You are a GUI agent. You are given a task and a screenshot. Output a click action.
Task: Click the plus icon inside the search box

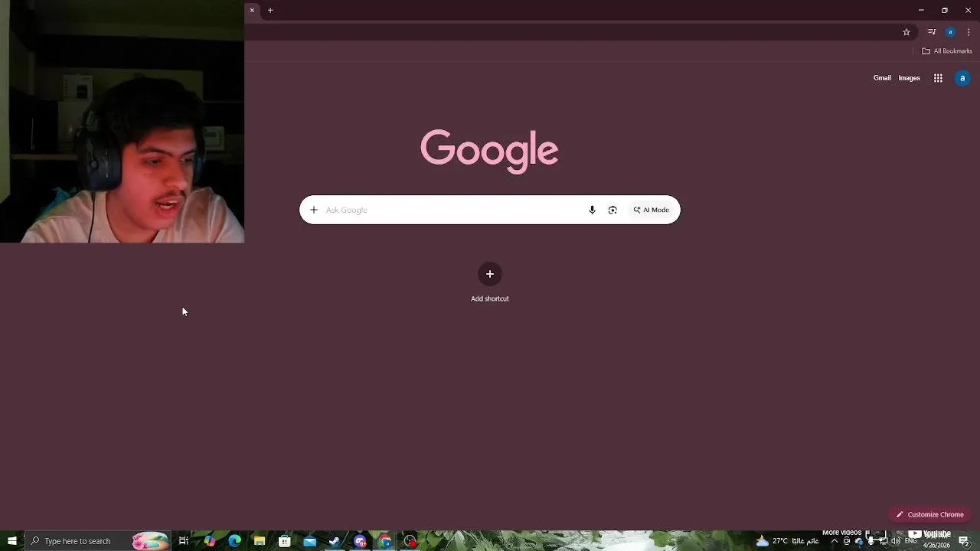point(313,210)
